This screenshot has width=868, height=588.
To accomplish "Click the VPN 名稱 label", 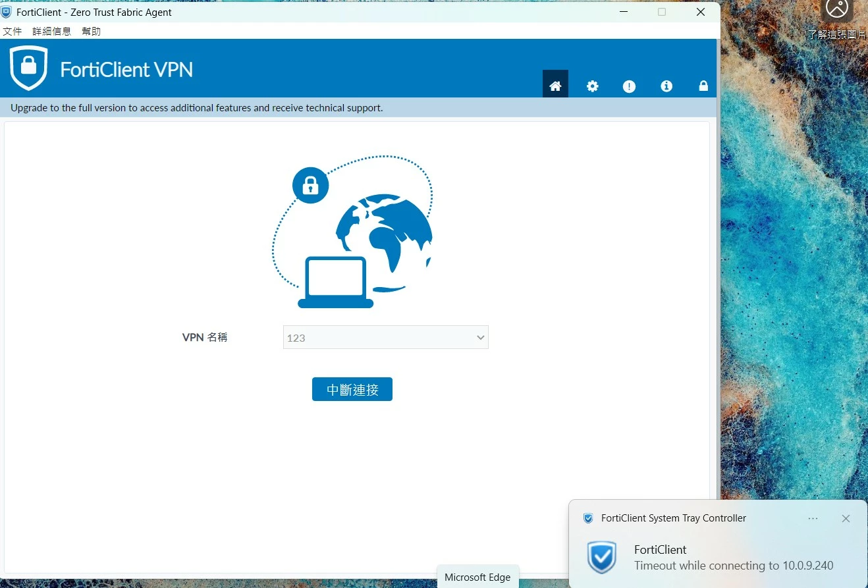I will coord(205,337).
